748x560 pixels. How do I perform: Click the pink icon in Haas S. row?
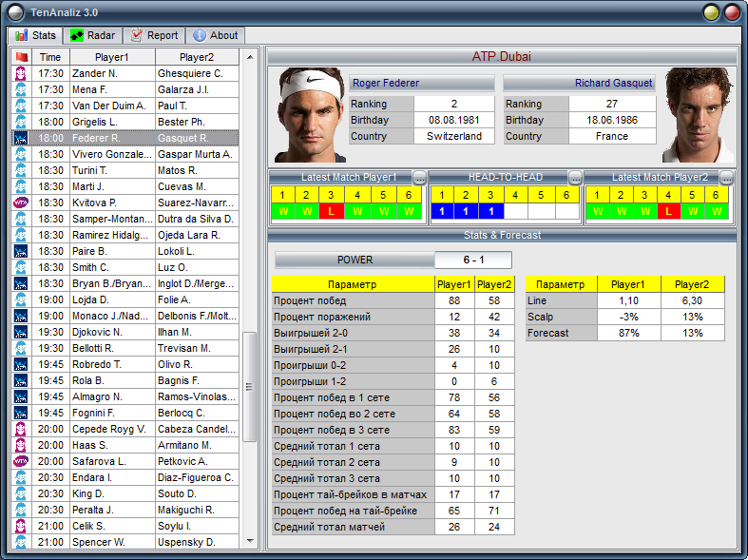(21, 446)
